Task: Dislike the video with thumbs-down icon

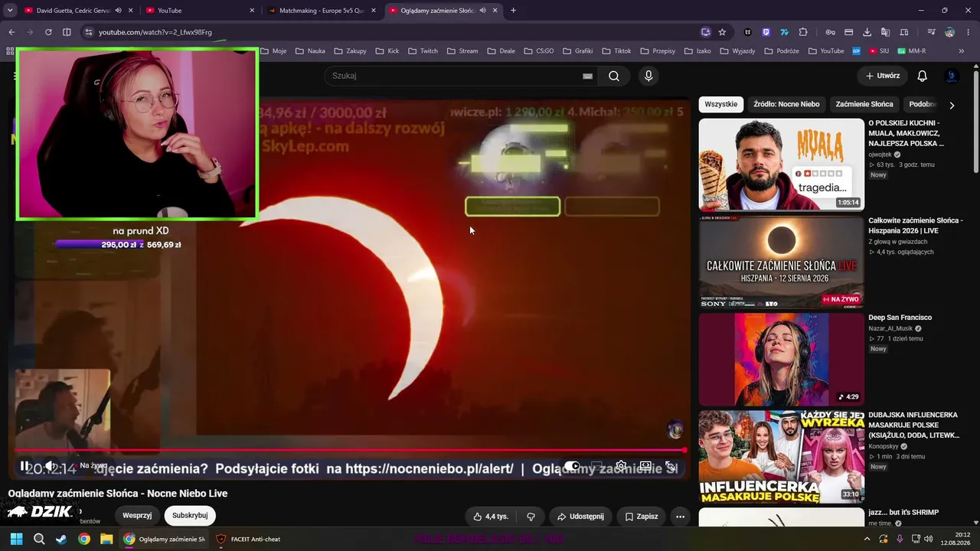Action: (531, 517)
